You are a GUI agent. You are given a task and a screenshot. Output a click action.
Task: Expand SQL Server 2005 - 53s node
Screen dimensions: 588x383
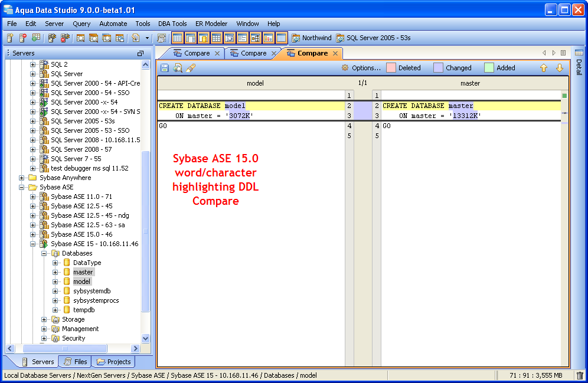tap(32, 121)
